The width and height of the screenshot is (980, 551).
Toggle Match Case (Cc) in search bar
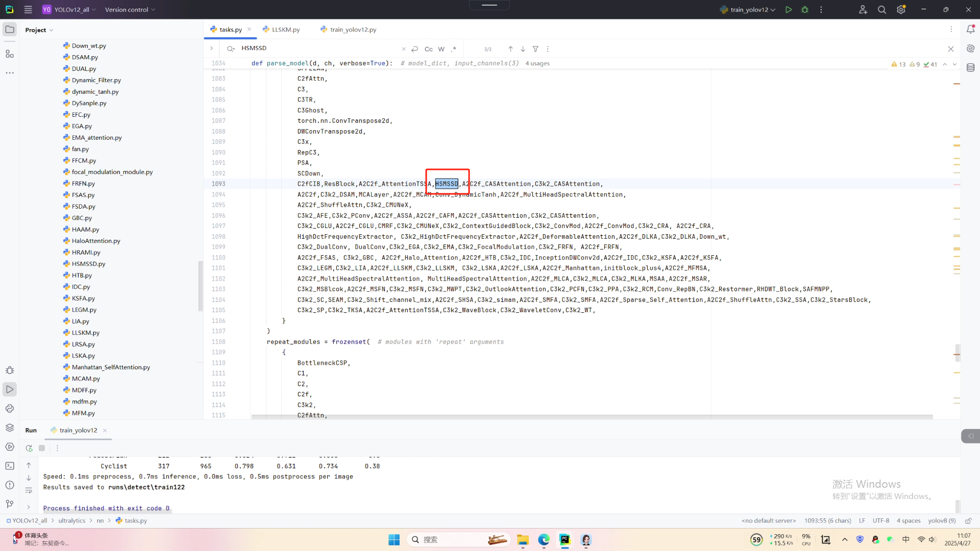pos(428,49)
